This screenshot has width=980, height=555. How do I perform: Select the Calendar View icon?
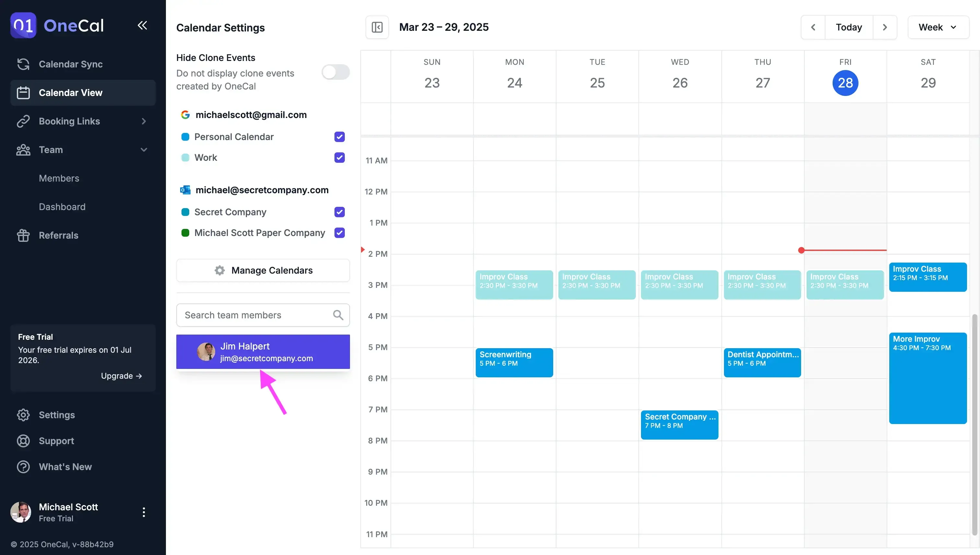(x=23, y=93)
